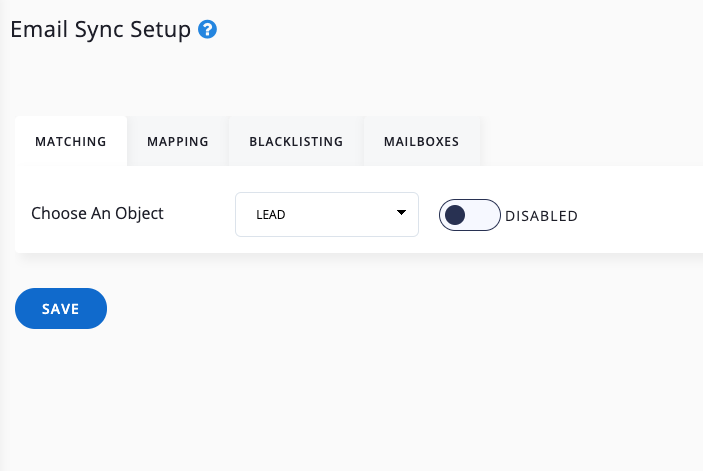
Task: Click the DISABLED status label
Action: point(541,216)
